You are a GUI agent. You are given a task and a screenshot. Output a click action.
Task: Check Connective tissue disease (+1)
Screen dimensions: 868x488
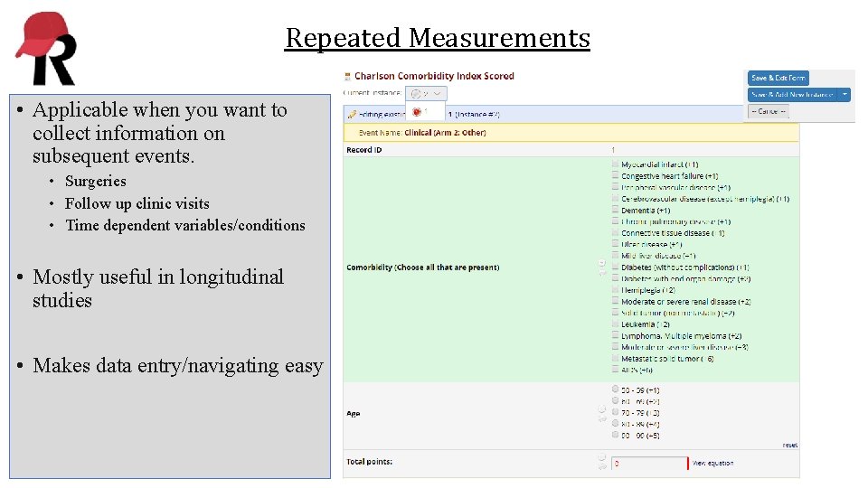click(615, 232)
